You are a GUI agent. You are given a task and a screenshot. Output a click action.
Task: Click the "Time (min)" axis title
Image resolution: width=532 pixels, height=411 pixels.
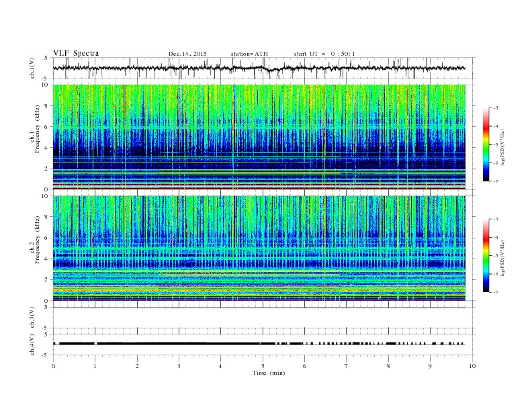point(269,373)
